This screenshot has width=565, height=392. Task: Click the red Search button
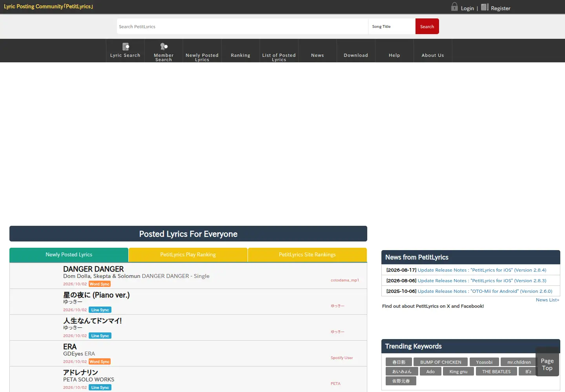pos(427,26)
